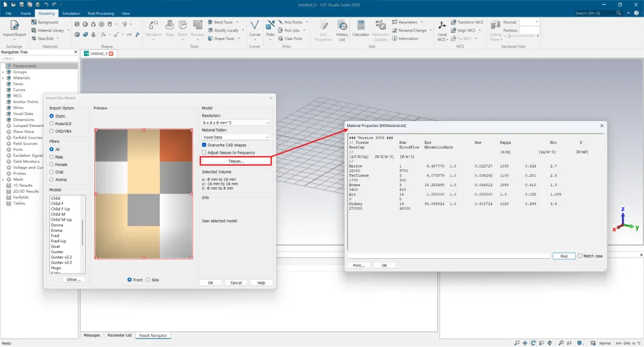Click the Find button
644x347 pixels.
(x=564, y=256)
